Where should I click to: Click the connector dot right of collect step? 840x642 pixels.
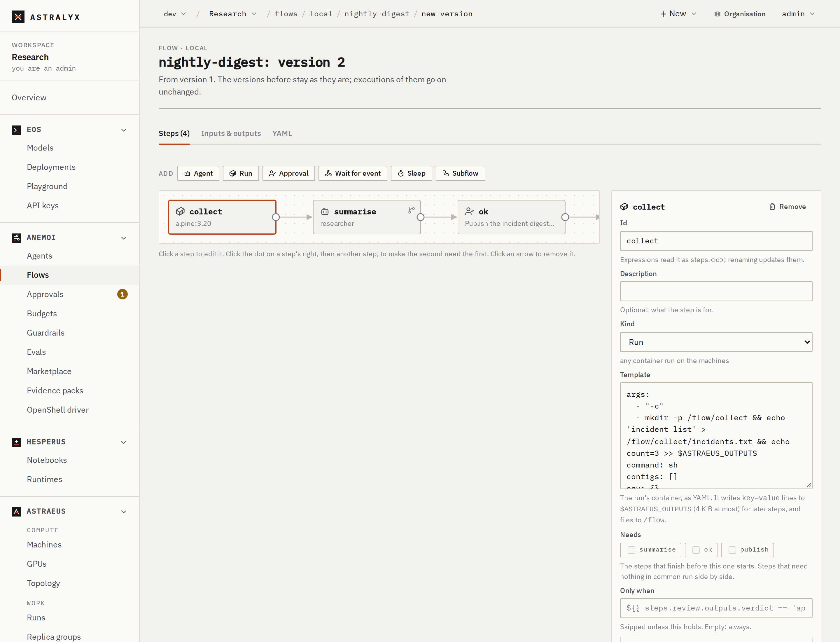[x=276, y=217]
